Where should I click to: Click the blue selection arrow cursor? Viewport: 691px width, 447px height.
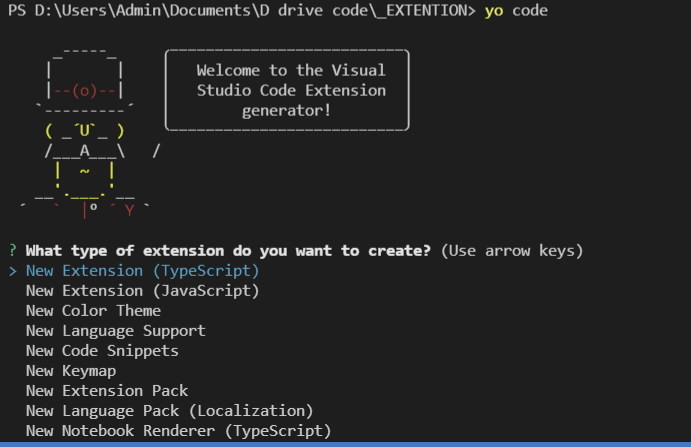[13, 271]
